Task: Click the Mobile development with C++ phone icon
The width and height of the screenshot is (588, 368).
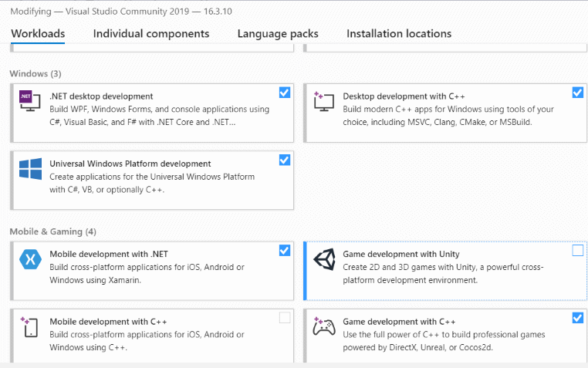Action: (29, 327)
